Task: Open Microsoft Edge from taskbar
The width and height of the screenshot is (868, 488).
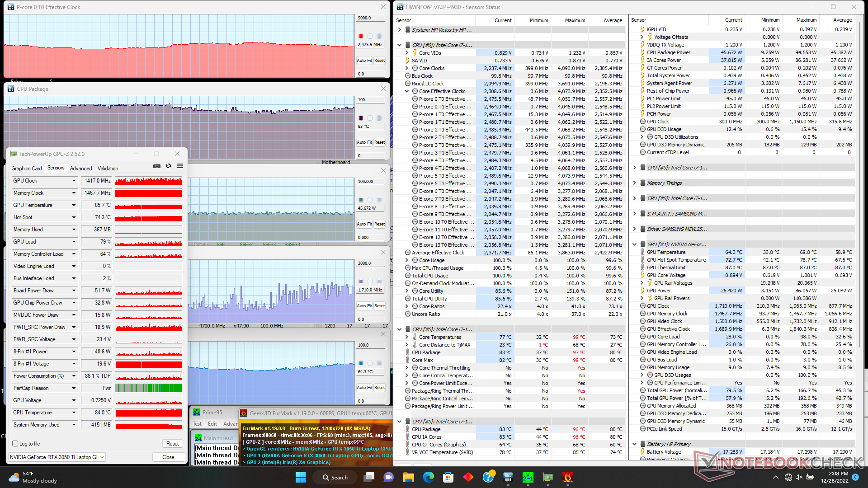Action: tap(428, 477)
